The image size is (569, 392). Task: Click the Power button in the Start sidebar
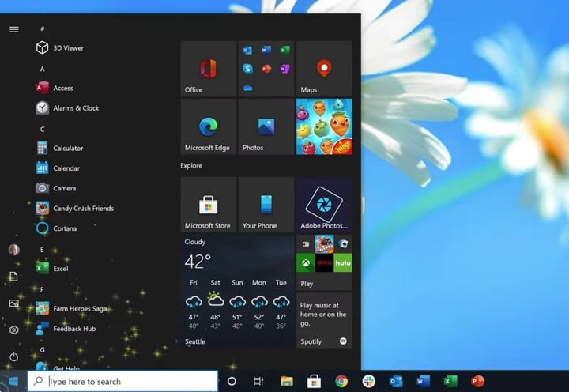point(13,356)
